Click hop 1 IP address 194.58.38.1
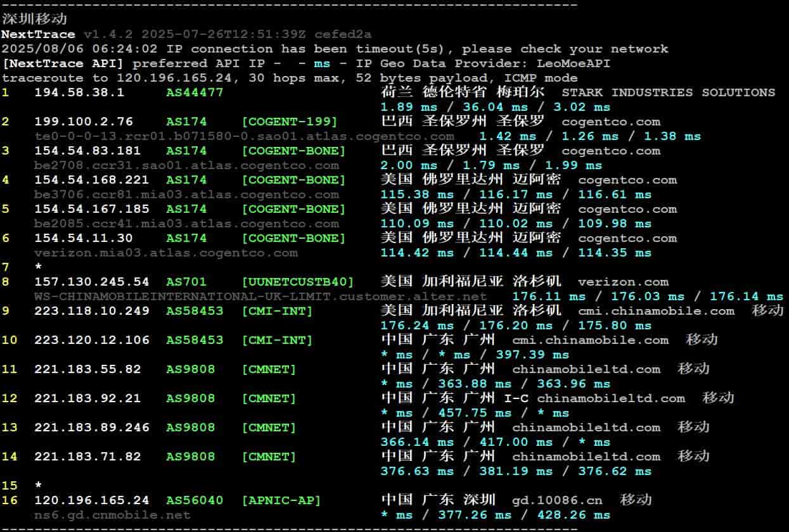789x532 pixels. 79,92
